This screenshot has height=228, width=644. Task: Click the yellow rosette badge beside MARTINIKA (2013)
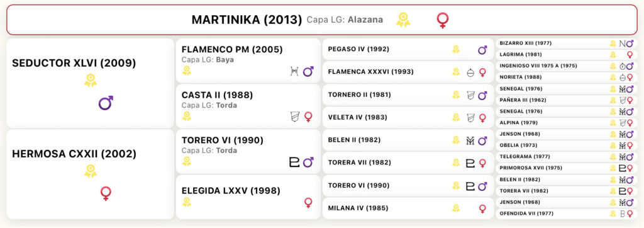403,20
